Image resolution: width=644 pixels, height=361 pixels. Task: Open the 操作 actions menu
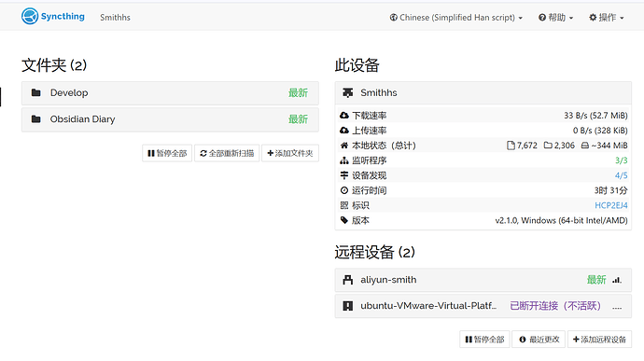(x=607, y=17)
